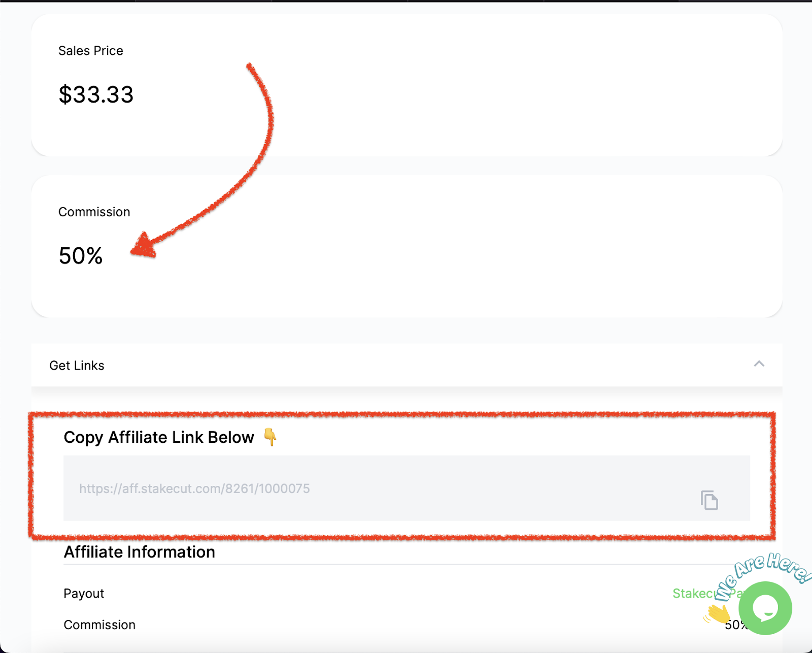This screenshot has height=653, width=812.
Task: Copy the affiliate link using the copy icon
Action: [x=709, y=500]
